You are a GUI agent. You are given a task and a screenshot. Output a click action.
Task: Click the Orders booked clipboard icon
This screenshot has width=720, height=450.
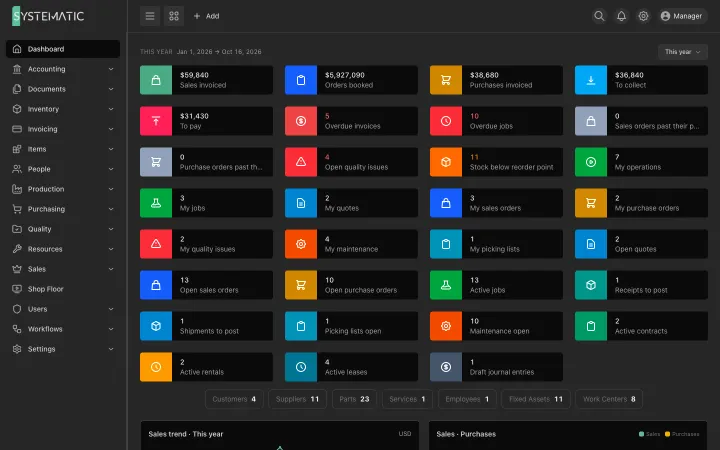(301, 80)
